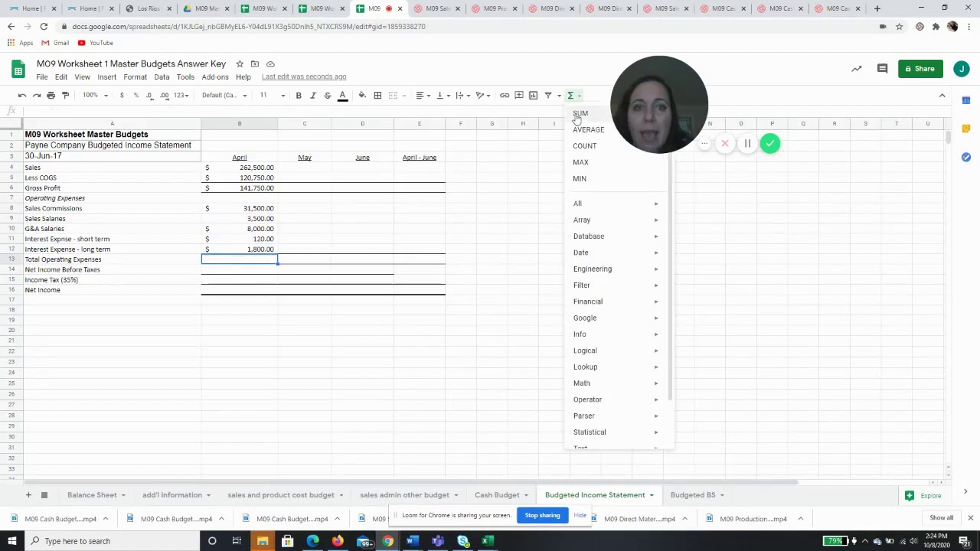Viewport: 980px width, 551px height.
Task: Open the fill color bucket
Action: pos(362,95)
